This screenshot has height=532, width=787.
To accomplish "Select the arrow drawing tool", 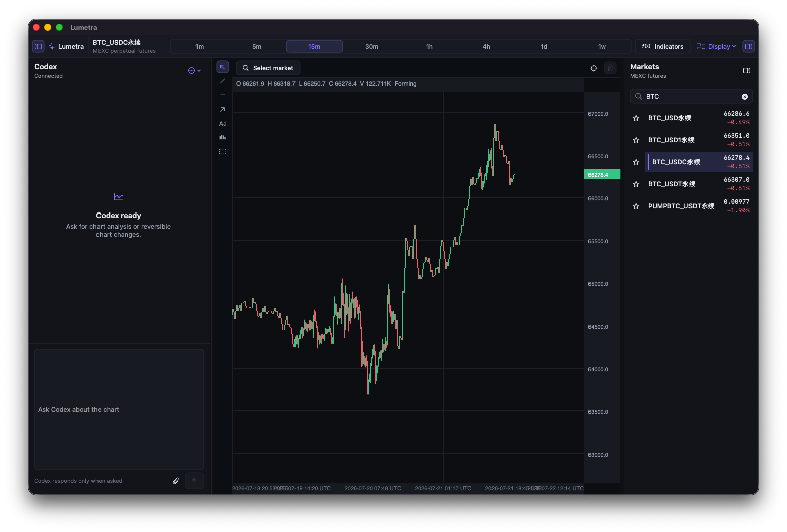I will coord(223,109).
